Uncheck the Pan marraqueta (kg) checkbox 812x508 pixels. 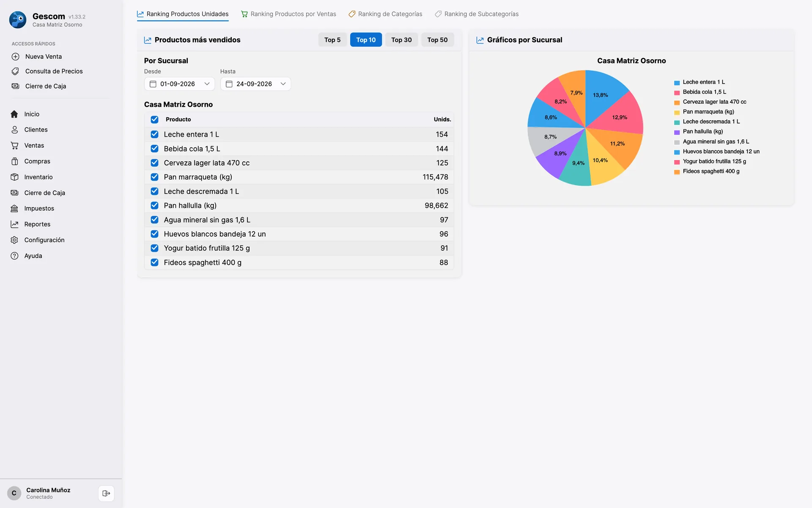pyautogui.click(x=154, y=177)
